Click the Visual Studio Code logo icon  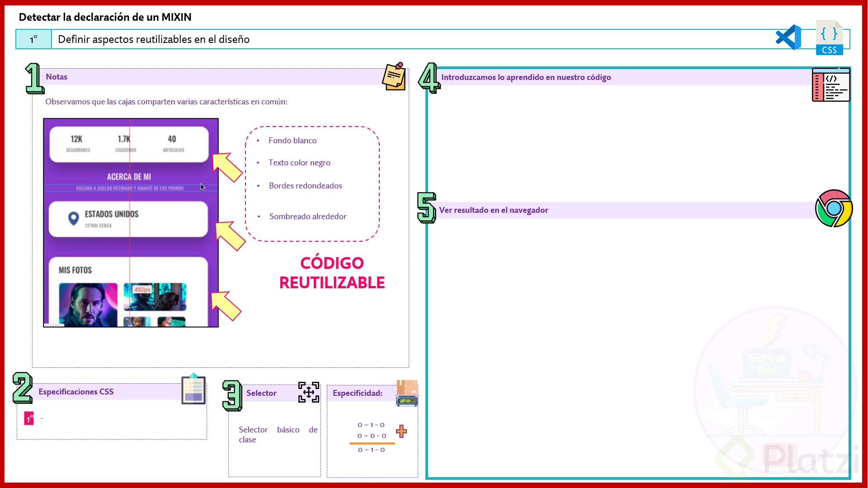click(x=788, y=38)
